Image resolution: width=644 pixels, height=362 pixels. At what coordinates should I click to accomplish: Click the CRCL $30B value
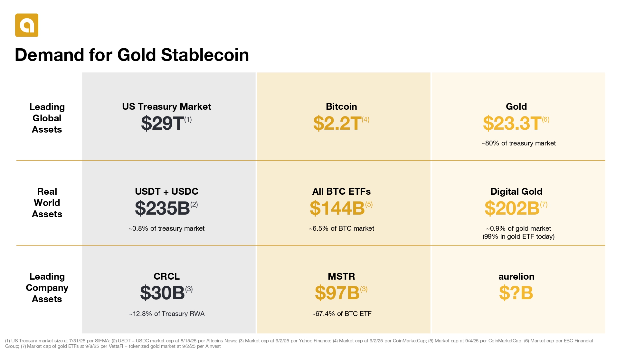tap(163, 293)
